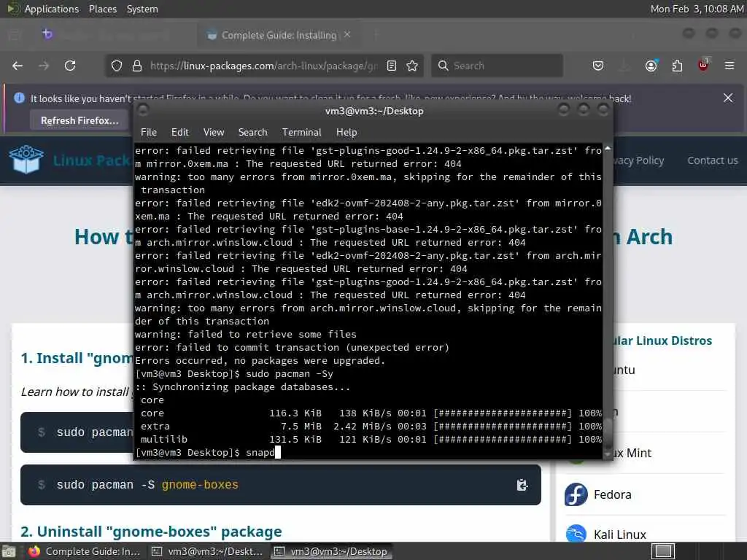
Task: Select the Complete Guide: Installing tab
Action: (279, 35)
